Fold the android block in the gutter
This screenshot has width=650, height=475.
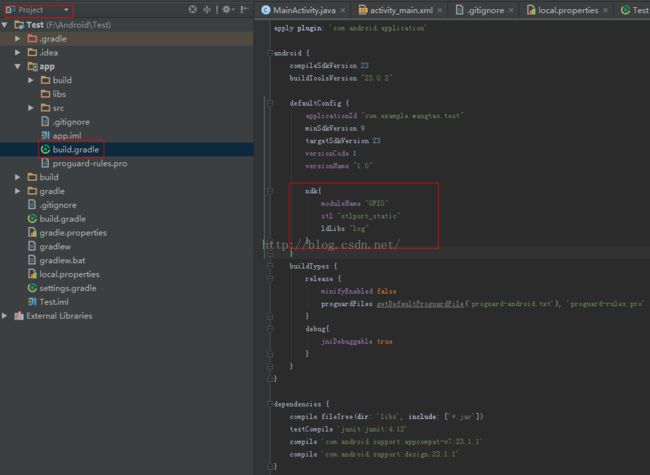pyautogui.click(x=270, y=53)
